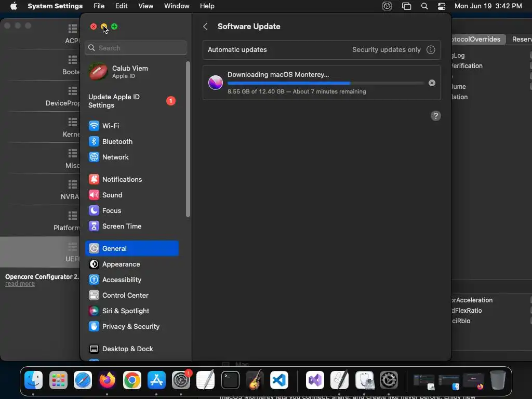Click System Settings in the Dock

181,380
